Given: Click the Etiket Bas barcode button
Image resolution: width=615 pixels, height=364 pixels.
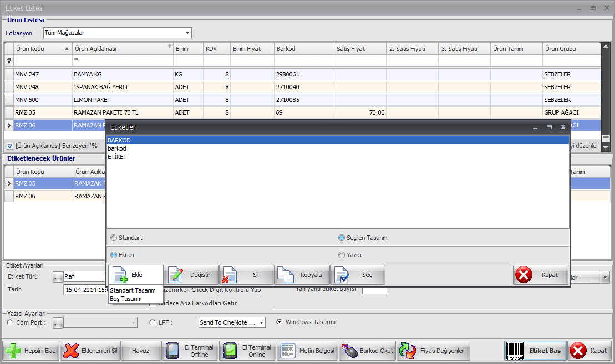Looking at the screenshot, I should coord(535,351).
